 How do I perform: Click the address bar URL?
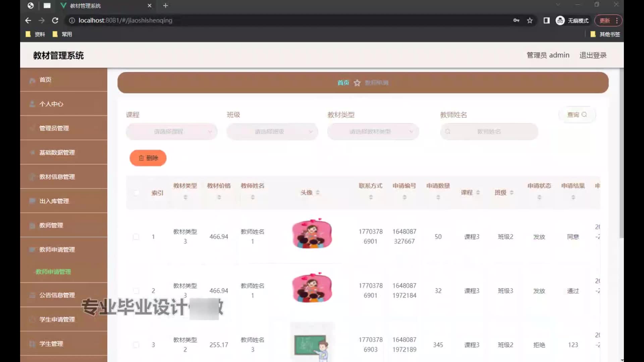pyautogui.click(x=125, y=20)
